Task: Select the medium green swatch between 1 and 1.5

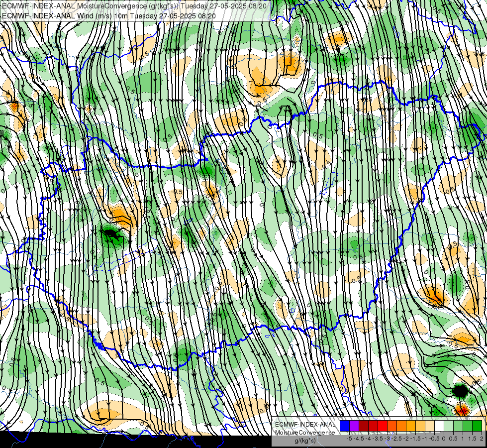Action: [x=468, y=426]
